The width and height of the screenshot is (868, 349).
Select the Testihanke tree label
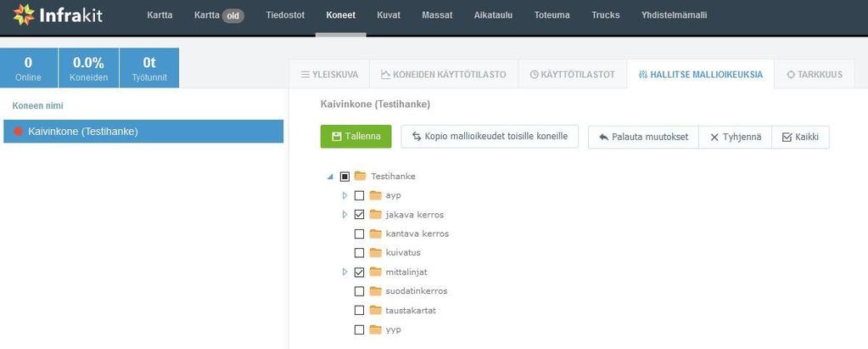point(393,177)
